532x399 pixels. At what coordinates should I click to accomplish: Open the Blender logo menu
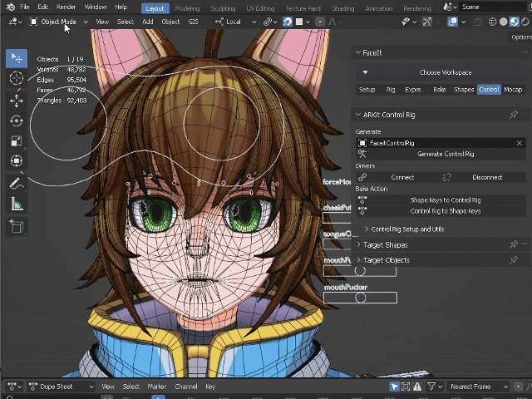coord(10,7)
